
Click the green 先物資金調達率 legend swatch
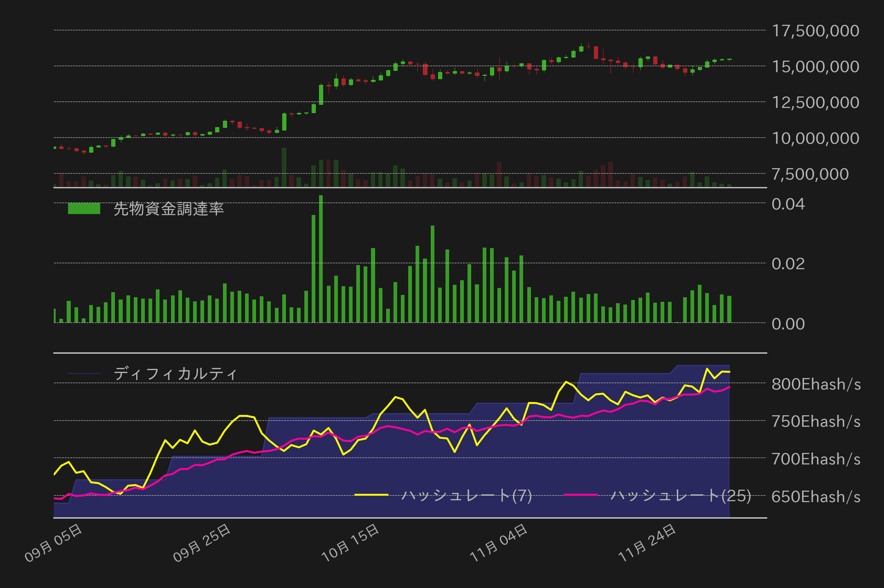84,209
